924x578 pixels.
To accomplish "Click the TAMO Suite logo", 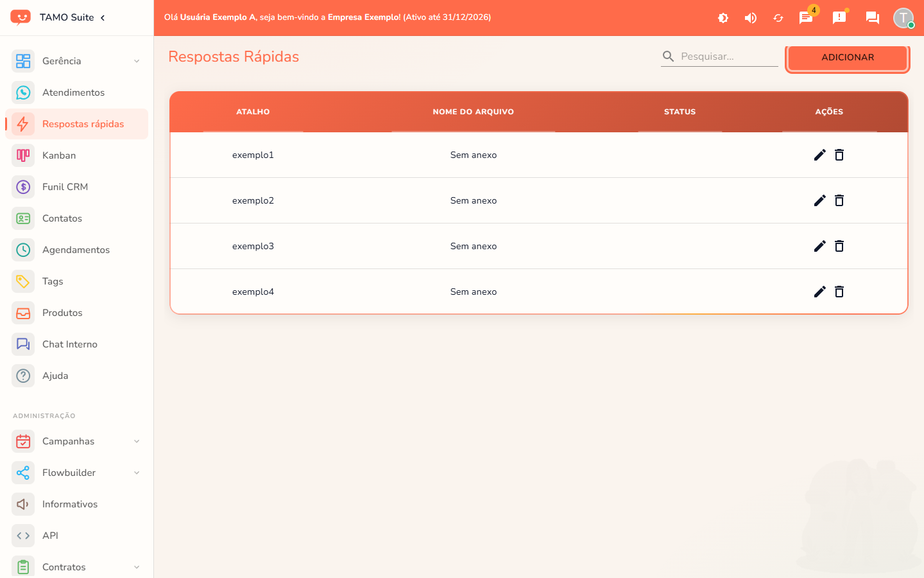I will pyautogui.click(x=21, y=17).
